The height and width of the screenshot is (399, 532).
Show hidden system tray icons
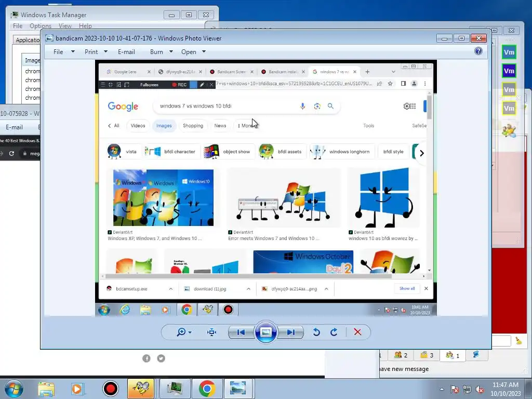point(442,389)
